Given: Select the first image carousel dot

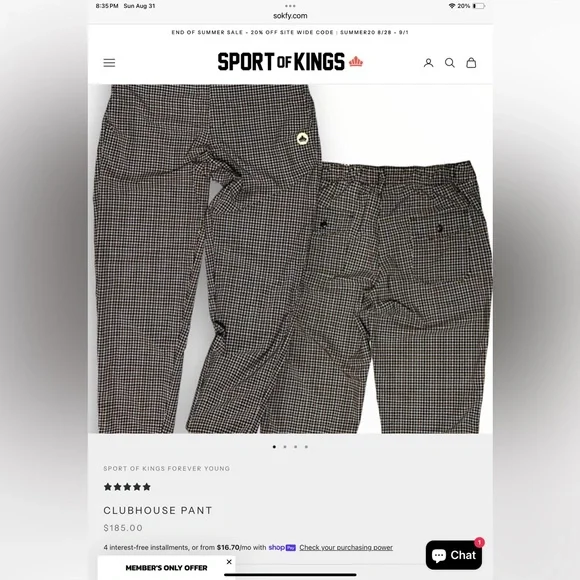Looking at the screenshot, I should point(274,447).
